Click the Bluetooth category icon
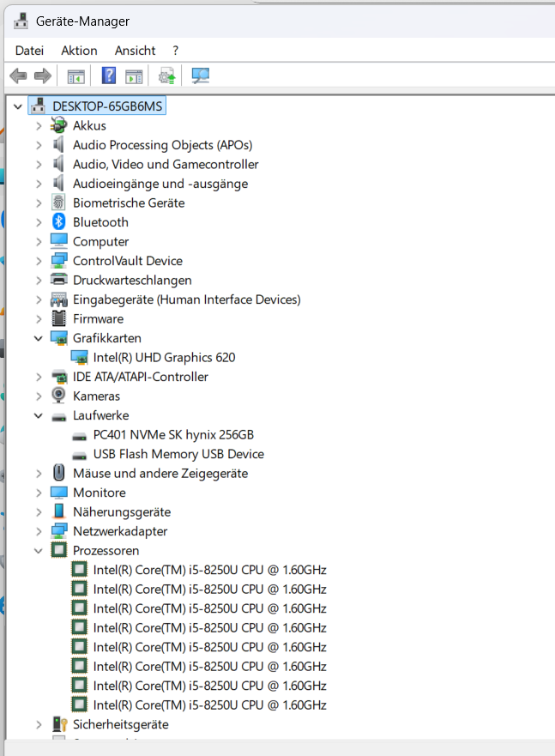The image size is (555, 756). 59,221
